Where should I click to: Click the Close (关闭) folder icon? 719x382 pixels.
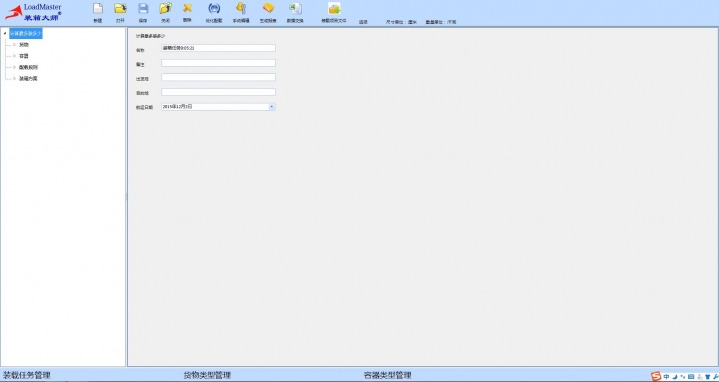(166, 8)
